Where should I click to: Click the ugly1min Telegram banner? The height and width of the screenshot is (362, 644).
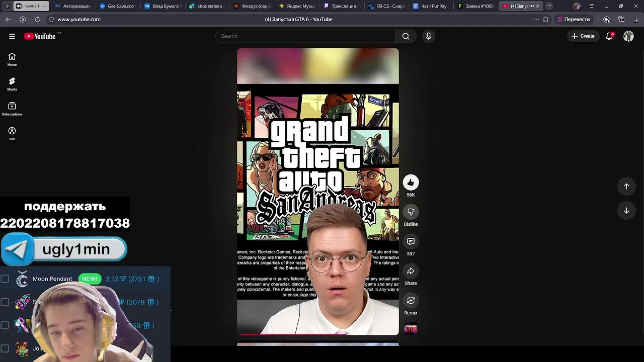tap(64, 249)
